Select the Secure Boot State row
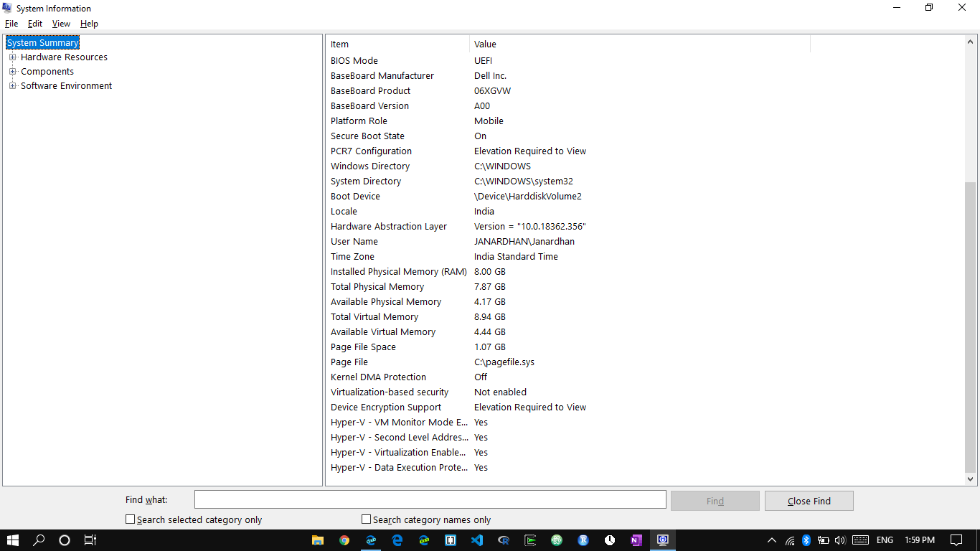Image resolution: width=980 pixels, height=551 pixels. click(x=568, y=136)
